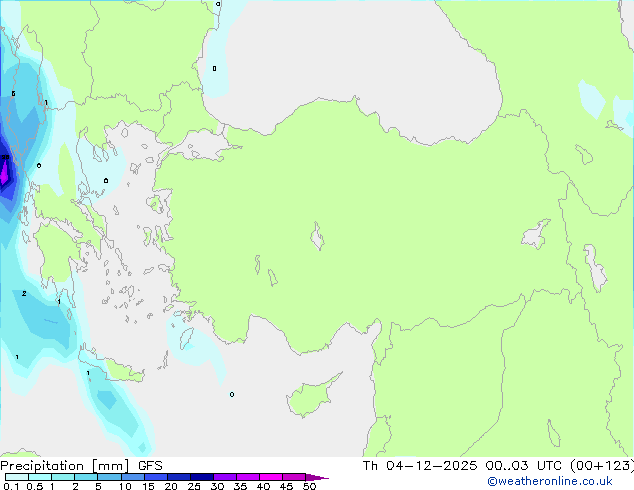Click the 'Precipitation [mm] GFS' title text
The width and height of the screenshot is (634, 490).
tap(81, 466)
